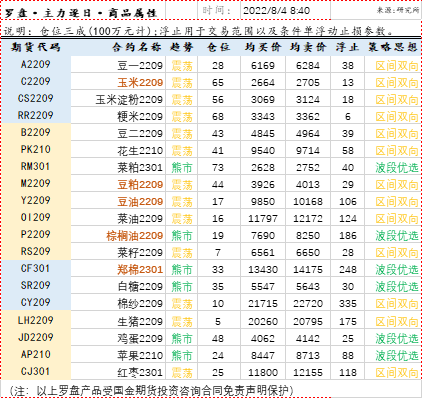Screen dimensions: 422x398
Task: Click contract name 粳米2209
Action: [140, 117]
